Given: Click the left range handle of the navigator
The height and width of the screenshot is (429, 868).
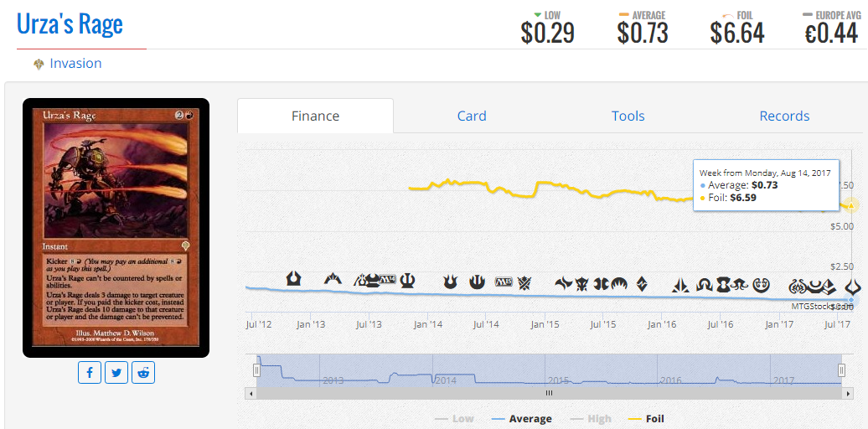Looking at the screenshot, I should (x=257, y=370).
